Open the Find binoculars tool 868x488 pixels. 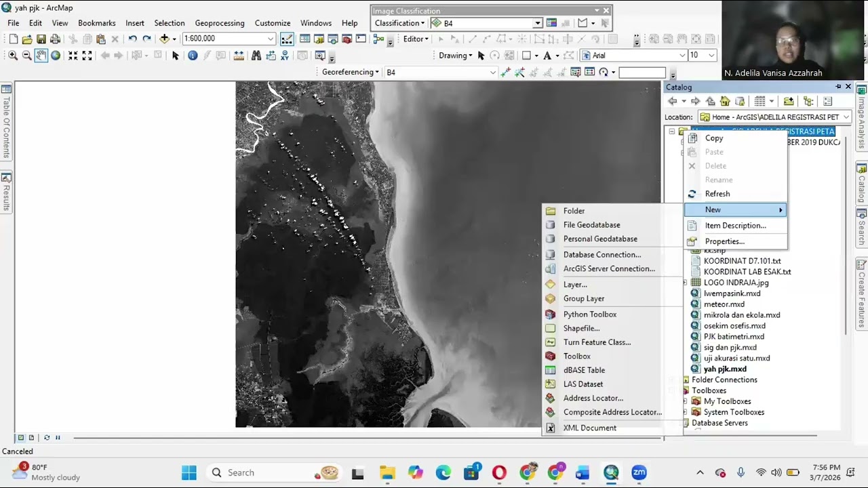256,56
